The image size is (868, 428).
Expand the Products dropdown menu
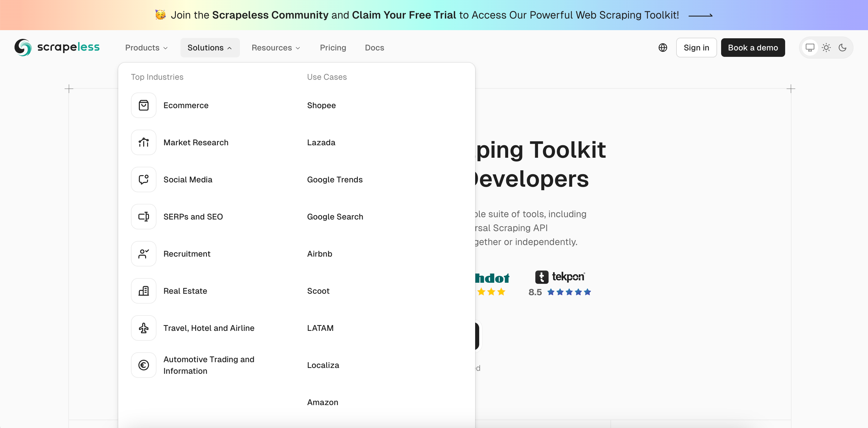click(146, 48)
